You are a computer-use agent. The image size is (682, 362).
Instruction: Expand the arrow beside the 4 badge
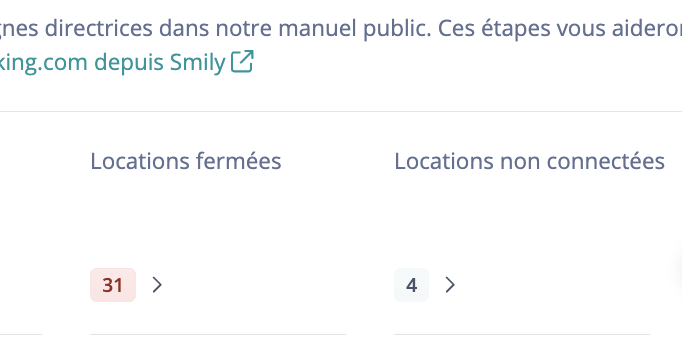coord(450,285)
